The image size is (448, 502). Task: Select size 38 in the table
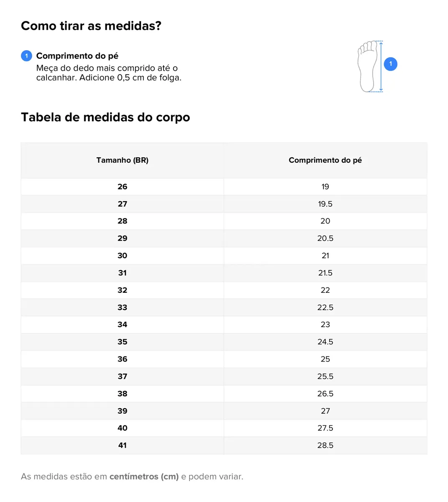(123, 394)
